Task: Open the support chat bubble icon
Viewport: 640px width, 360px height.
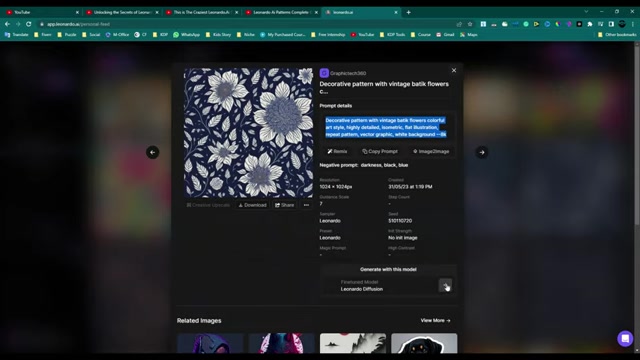Action: pos(625,338)
